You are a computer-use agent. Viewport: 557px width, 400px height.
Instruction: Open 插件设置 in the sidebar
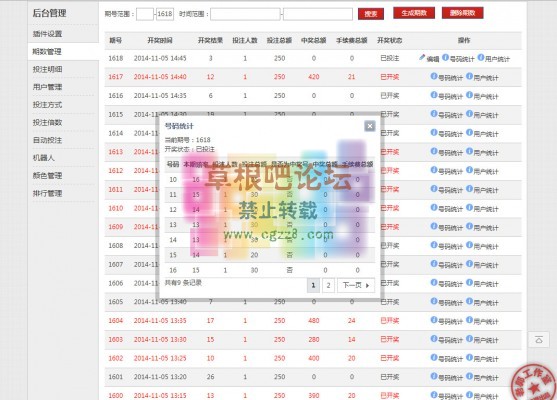pyautogui.click(x=47, y=34)
